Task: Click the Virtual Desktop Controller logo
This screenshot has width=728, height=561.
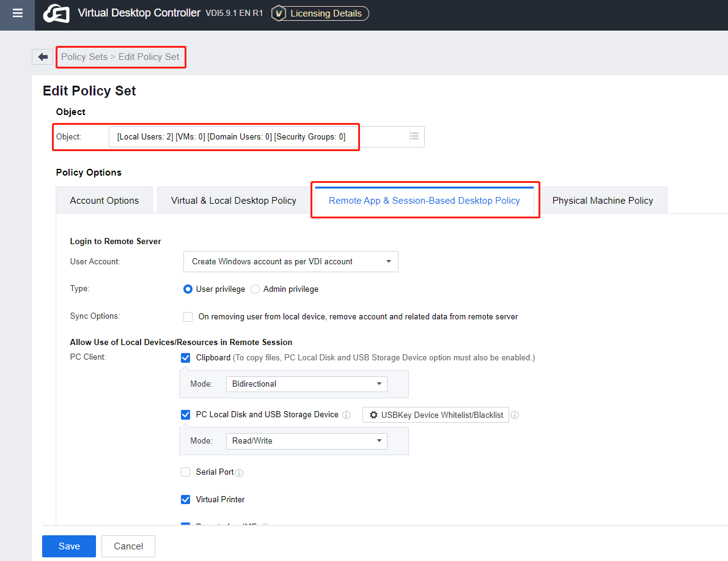Action: (56, 13)
